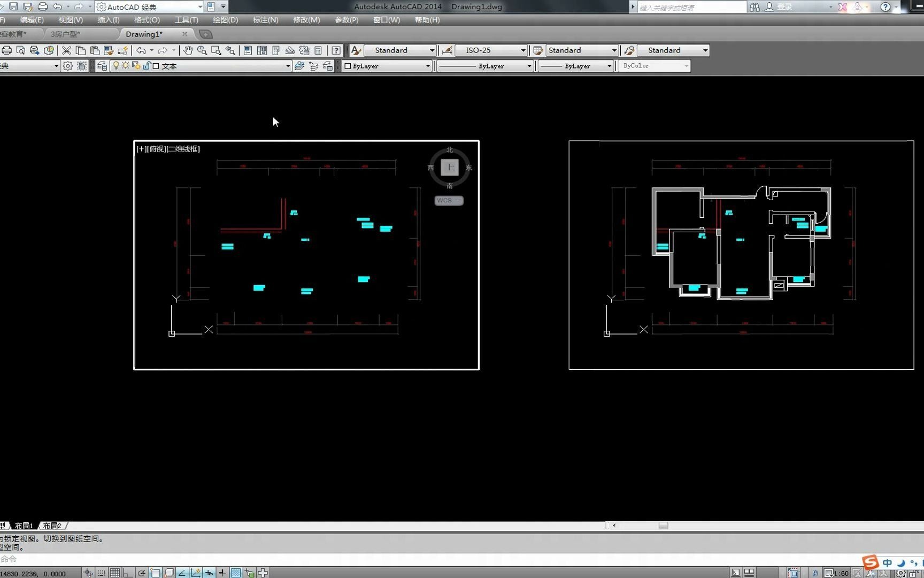Toggle Ortho mode in the status bar
Viewport: 924px width, 578px height.
point(128,573)
